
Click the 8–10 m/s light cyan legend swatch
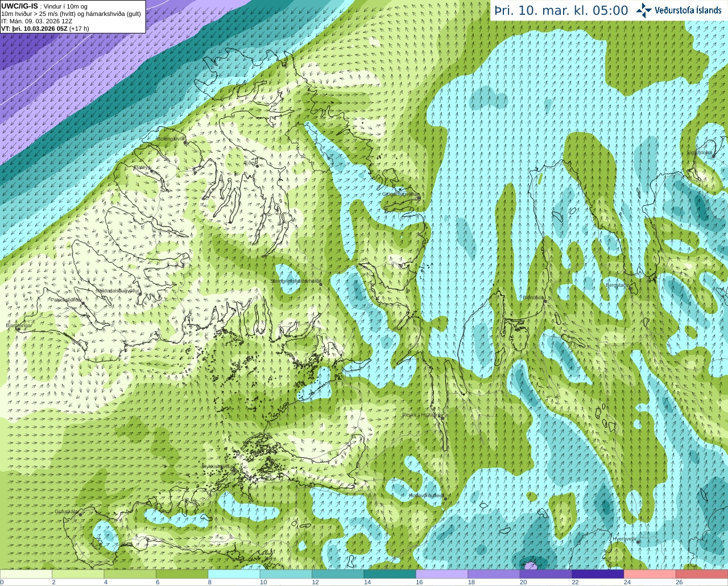[x=234, y=574]
